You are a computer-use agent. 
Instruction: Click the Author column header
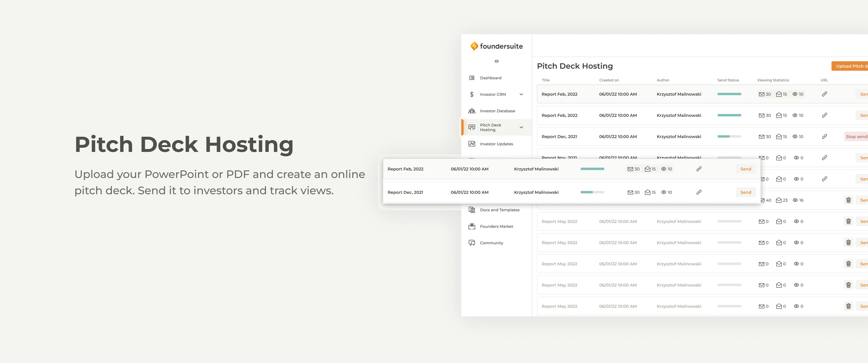pyautogui.click(x=663, y=80)
